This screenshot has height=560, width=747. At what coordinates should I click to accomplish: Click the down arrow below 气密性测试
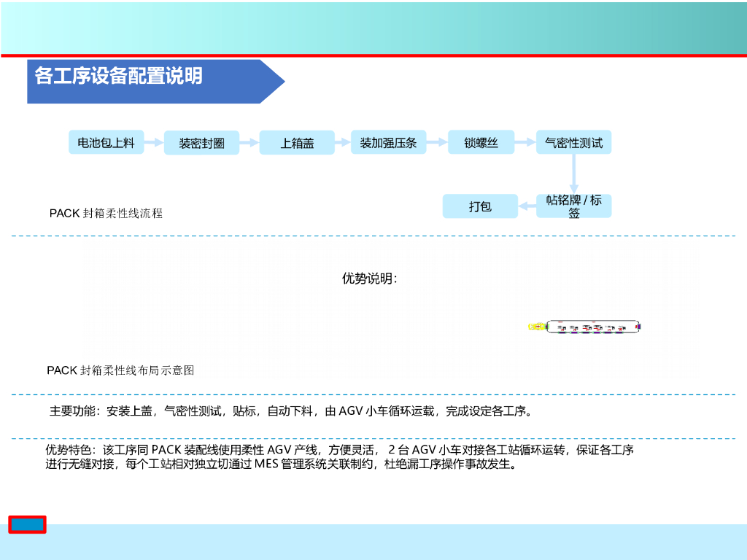pyautogui.click(x=573, y=174)
